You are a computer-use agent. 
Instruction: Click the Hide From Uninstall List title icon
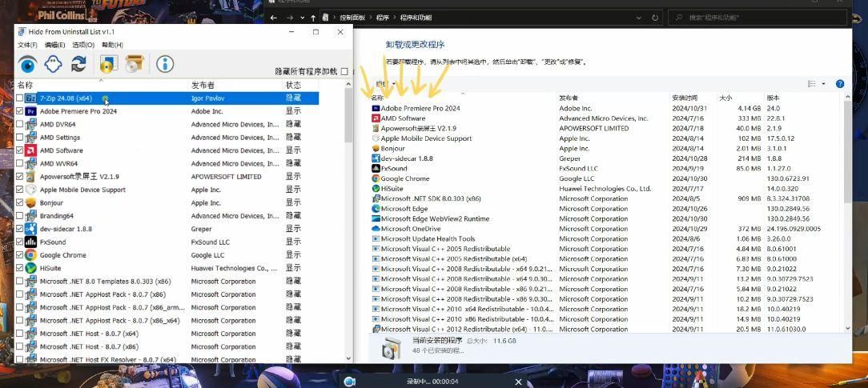click(22, 32)
